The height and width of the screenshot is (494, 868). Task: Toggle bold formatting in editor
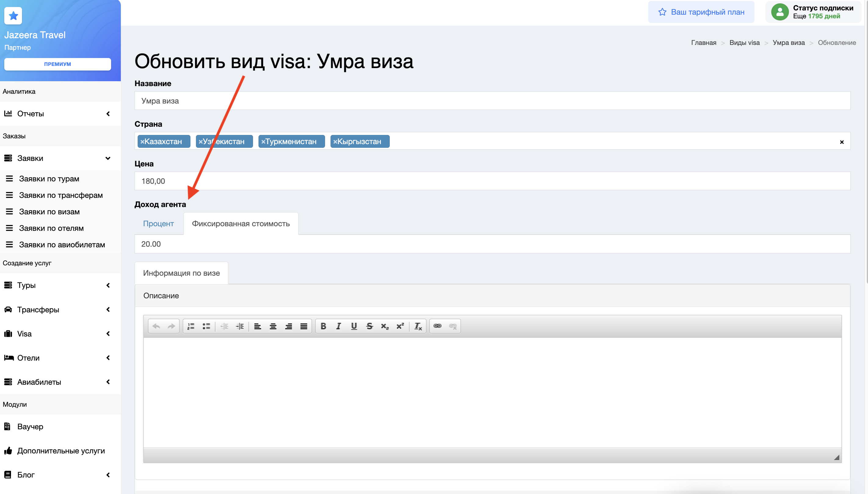coord(323,326)
